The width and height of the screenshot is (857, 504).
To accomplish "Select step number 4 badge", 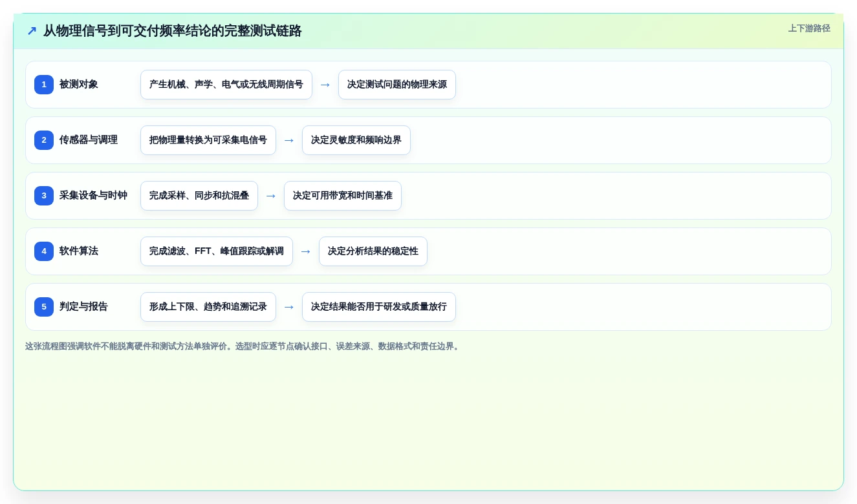I will [x=44, y=251].
